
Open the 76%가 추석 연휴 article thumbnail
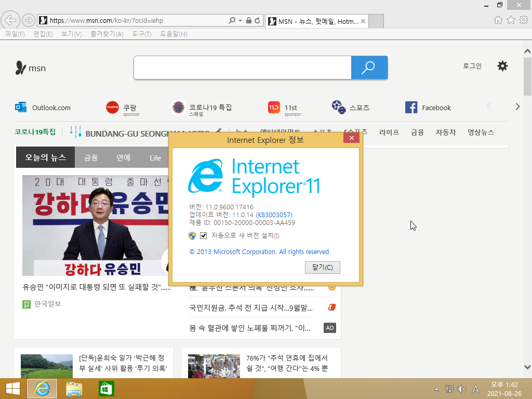pyautogui.click(x=214, y=366)
